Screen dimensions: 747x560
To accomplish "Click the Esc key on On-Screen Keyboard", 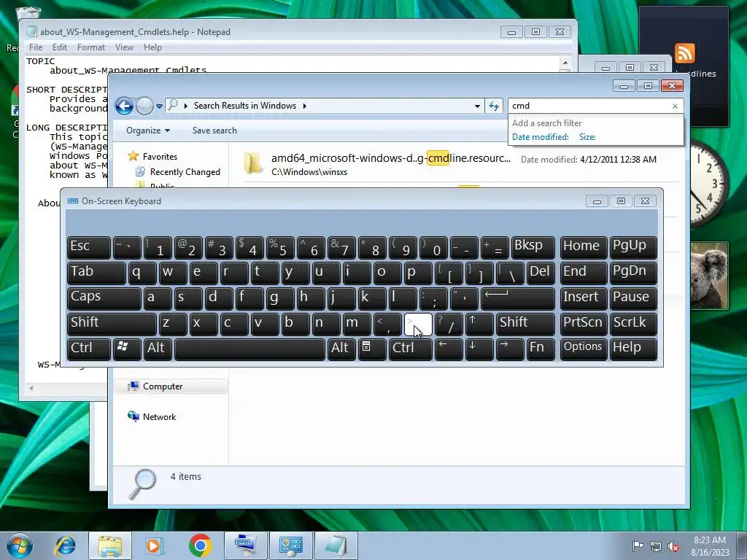I will click(x=88, y=247).
